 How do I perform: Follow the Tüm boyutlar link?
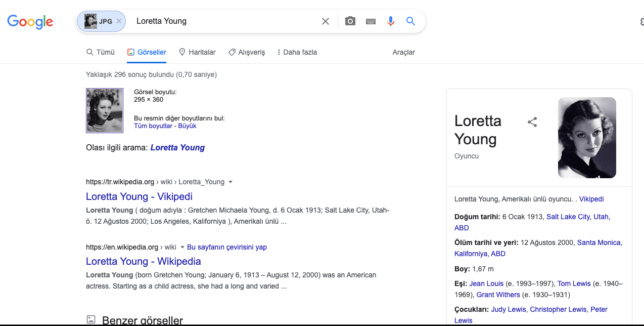153,126
